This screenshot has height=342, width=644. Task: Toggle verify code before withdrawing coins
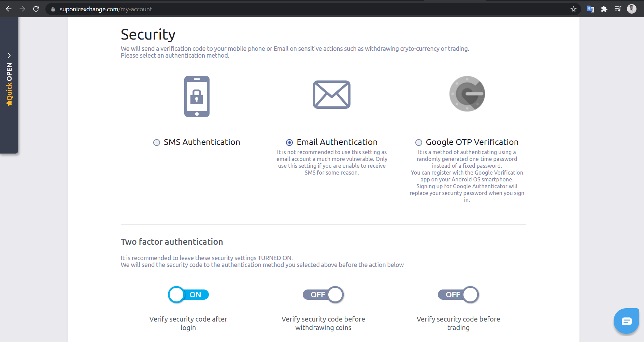(x=323, y=295)
